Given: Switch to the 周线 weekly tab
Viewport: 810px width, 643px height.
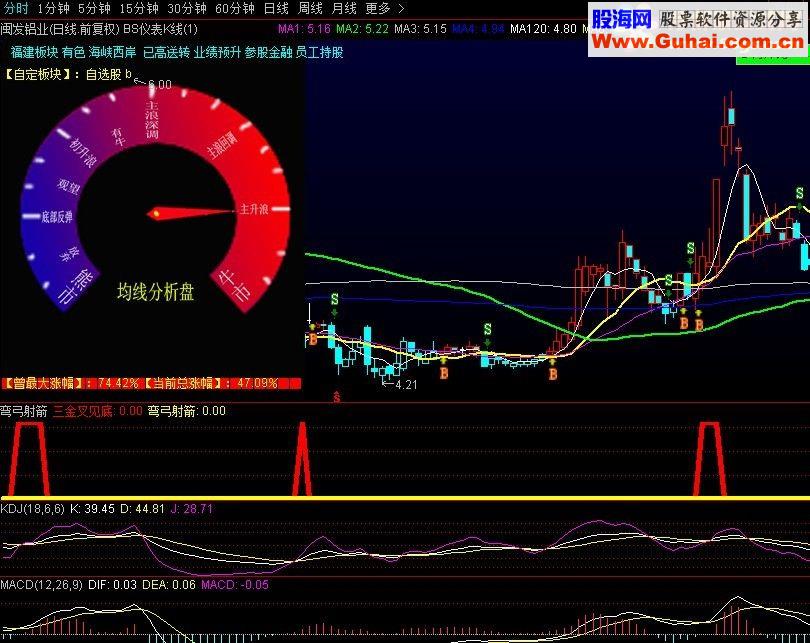Looking at the screenshot, I should click(310, 8).
